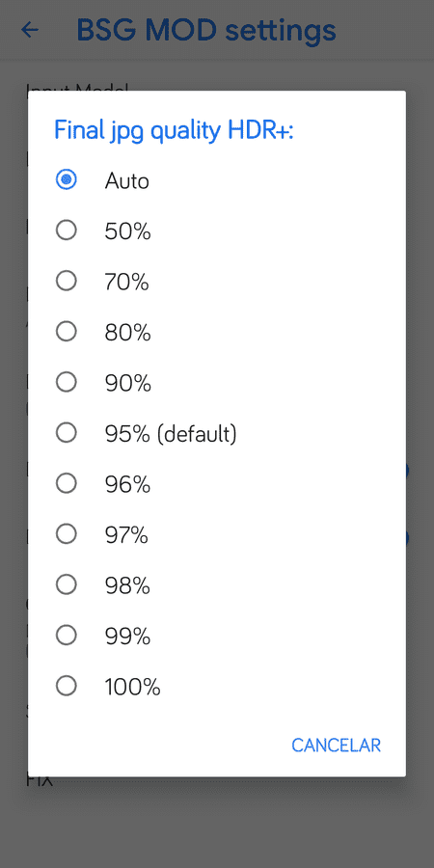Toggle the upper partially hidden switch at right edge
Image resolution: width=434 pixels, height=868 pixels.
407,471
